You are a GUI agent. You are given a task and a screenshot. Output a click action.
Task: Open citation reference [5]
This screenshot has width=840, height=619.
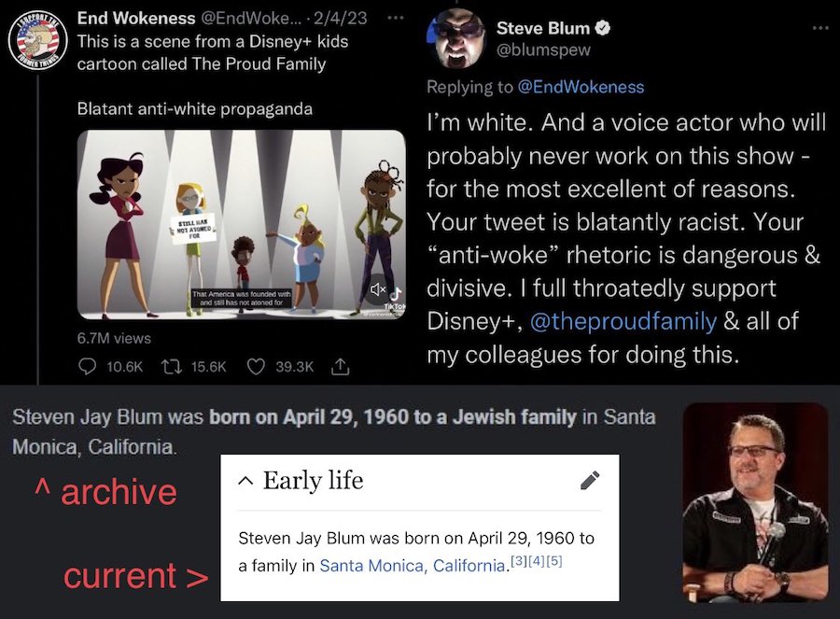(x=553, y=561)
